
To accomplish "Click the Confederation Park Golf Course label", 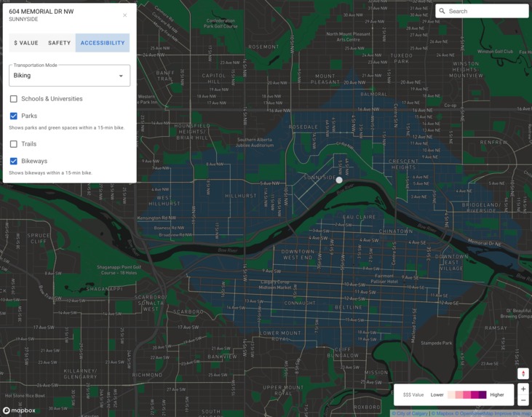I will 221,23.
